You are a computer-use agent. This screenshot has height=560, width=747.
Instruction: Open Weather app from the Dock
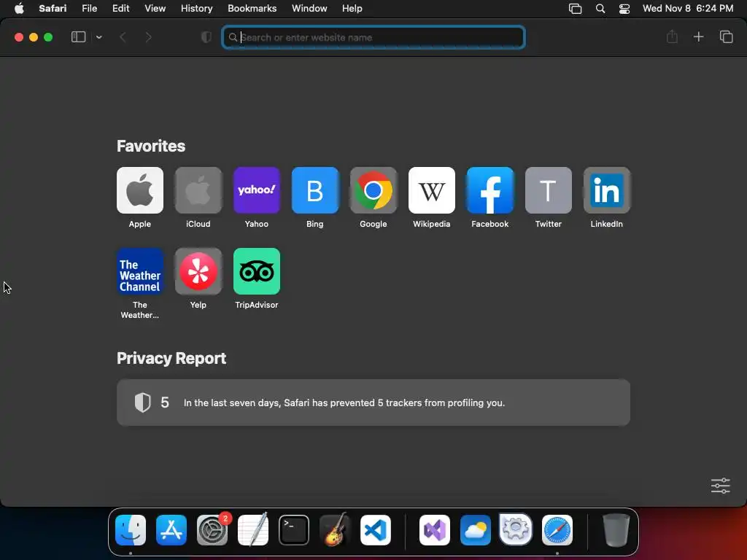[476, 530]
